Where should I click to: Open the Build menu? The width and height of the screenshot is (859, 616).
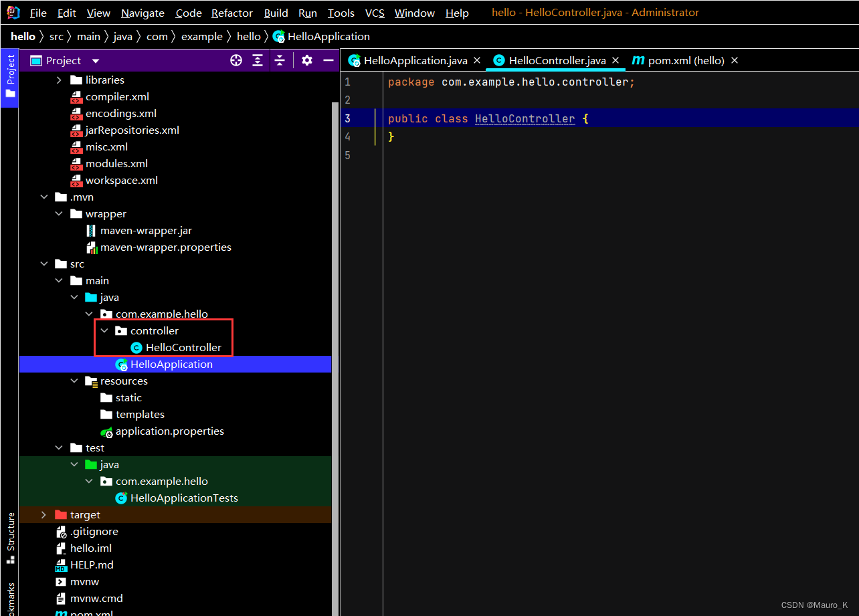pyautogui.click(x=276, y=13)
